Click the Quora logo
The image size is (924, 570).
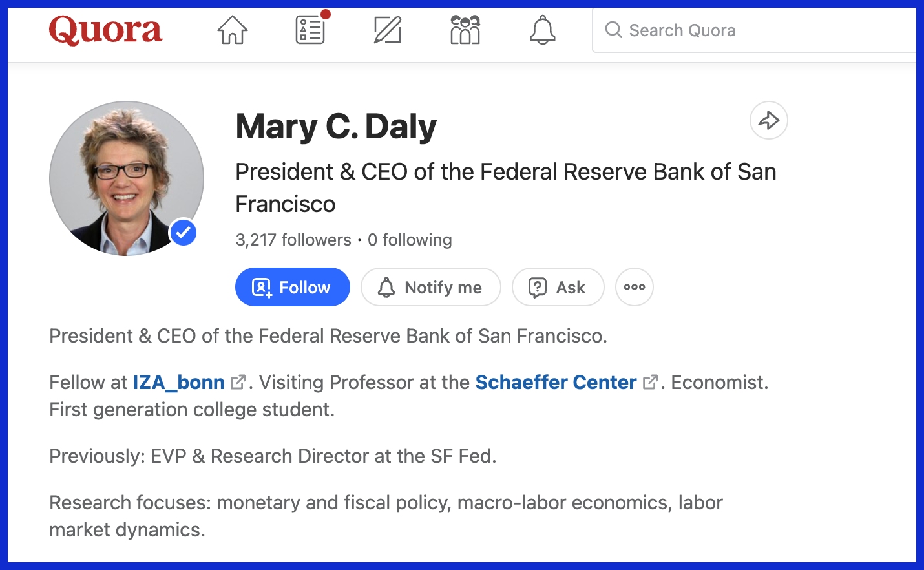(x=105, y=30)
